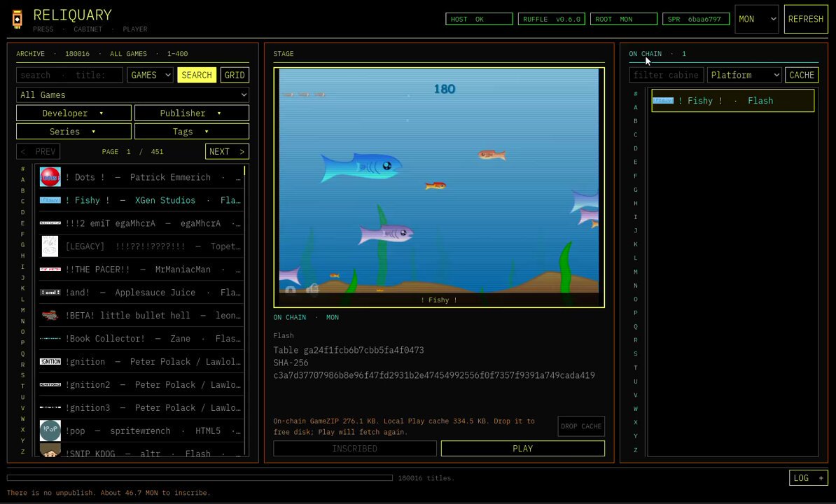Screen dimensions: 836x504
Task: Select the Fishy thumbnail in archive list
Action: click(x=50, y=200)
